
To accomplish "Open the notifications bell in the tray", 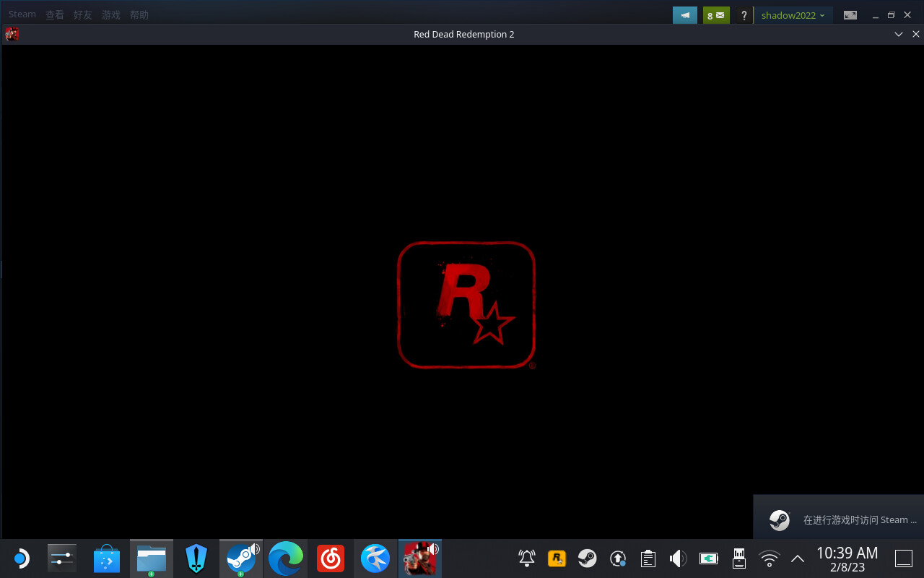I will pyautogui.click(x=527, y=558).
